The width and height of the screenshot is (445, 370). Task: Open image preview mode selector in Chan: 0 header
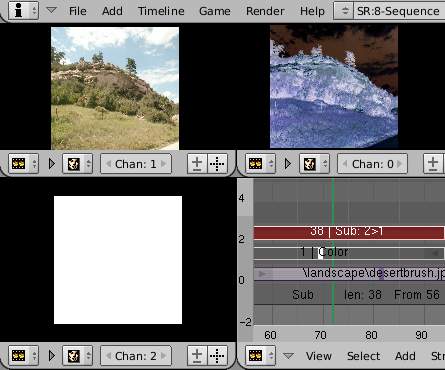[314, 164]
